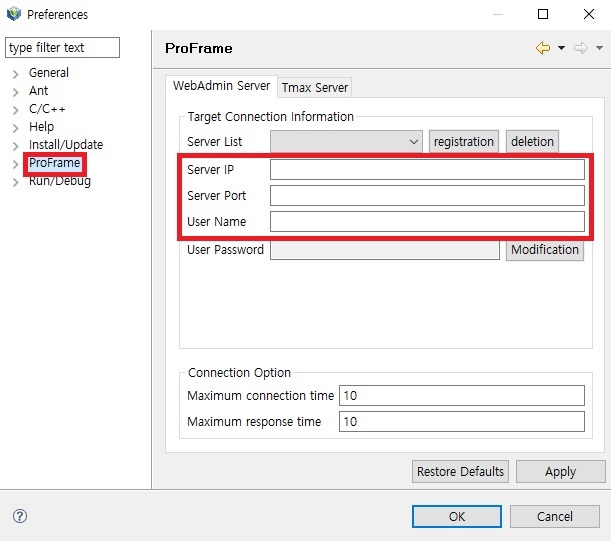Click the forward navigation arrow icon
The width and height of the screenshot is (611, 541).
[x=580, y=48]
